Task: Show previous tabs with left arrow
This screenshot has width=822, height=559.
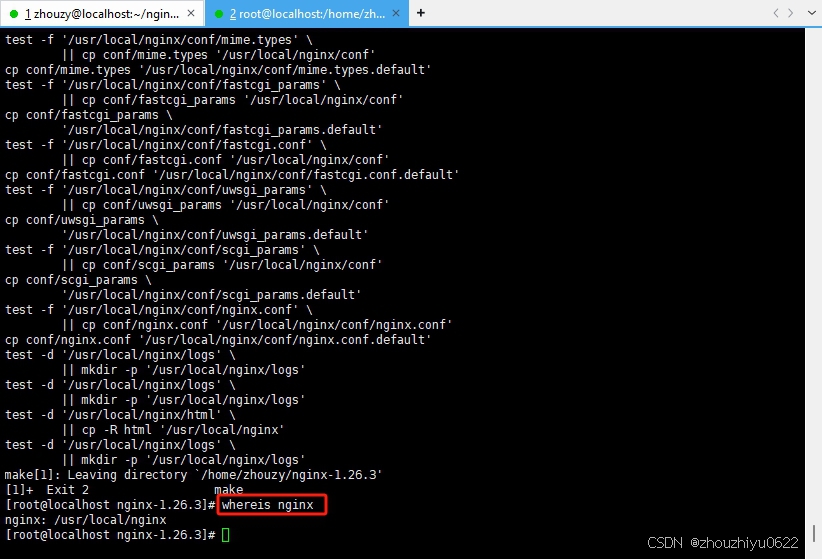Action: tap(776, 13)
